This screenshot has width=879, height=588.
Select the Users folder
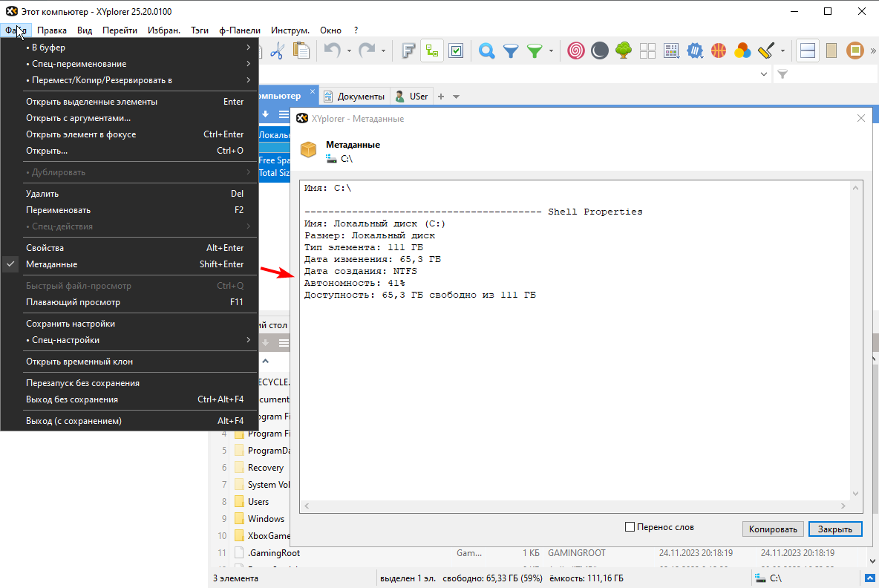point(258,502)
